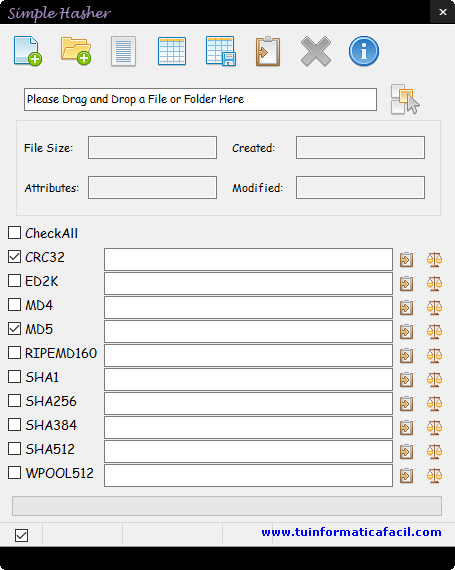Compare the SHA384 hash with scales icon
Screen dimensions: 455x570
(x=434, y=428)
